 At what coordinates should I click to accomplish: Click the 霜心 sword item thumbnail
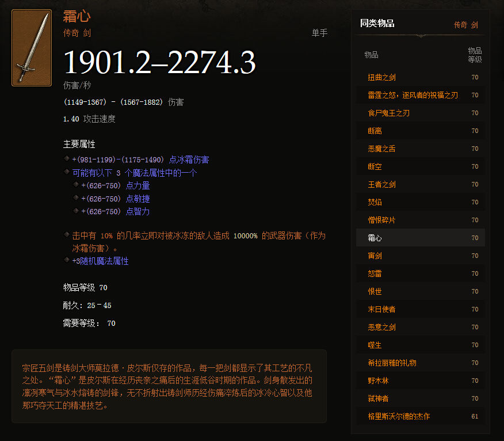coord(32,48)
